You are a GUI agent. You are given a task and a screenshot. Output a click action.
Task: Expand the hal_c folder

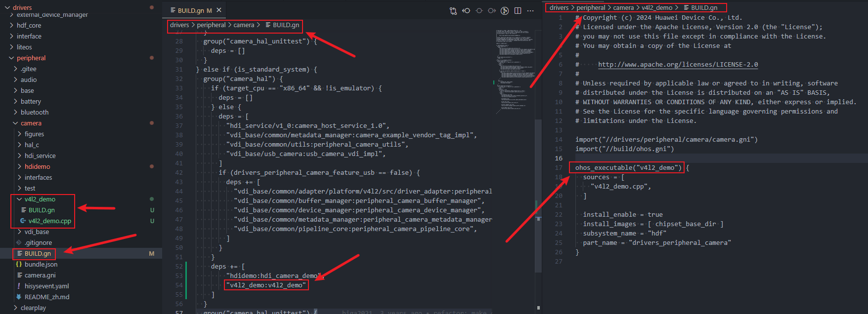pos(19,145)
